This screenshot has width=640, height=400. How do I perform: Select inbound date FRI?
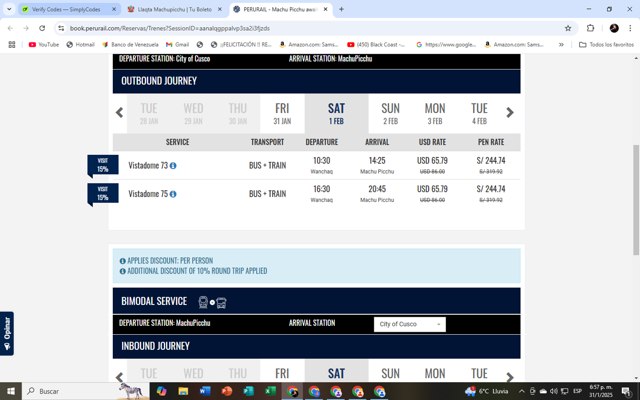pyautogui.click(x=282, y=373)
